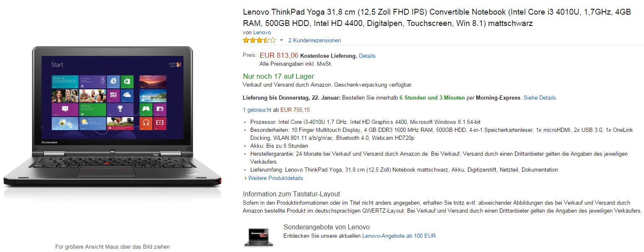644x252 pixels.
Task: Click the Lenovo brand link under title
Action: tap(262, 32)
